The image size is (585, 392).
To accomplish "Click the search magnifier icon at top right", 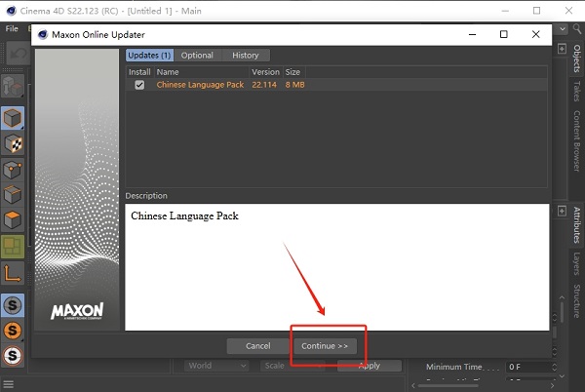I will [x=564, y=47].
